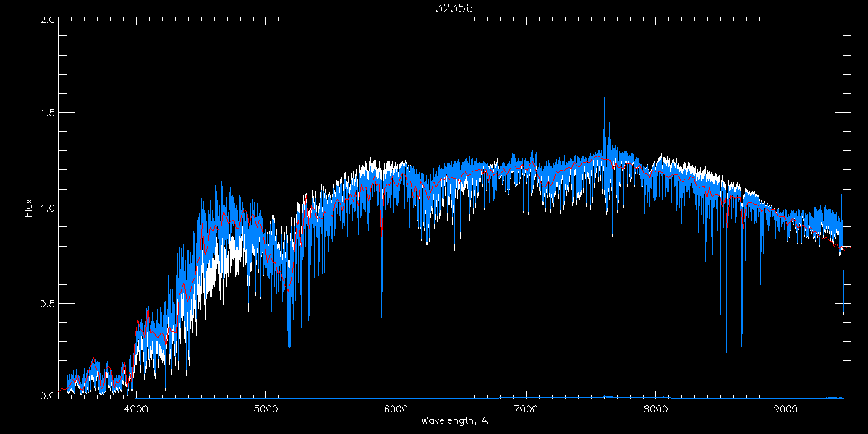The image size is (868, 434).
Task: Pick the tallest emission spike near 7600
Action: click(604, 99)
